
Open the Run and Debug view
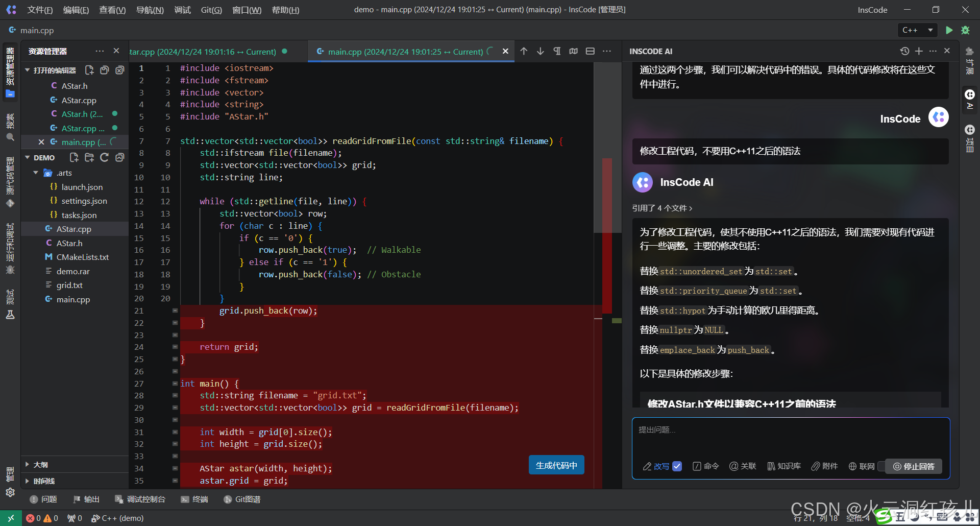(10, 249)
